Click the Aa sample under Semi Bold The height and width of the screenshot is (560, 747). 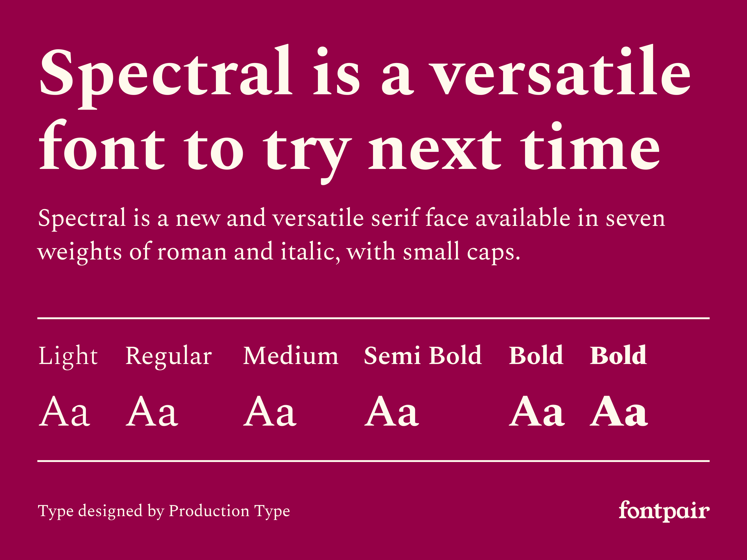392,412
